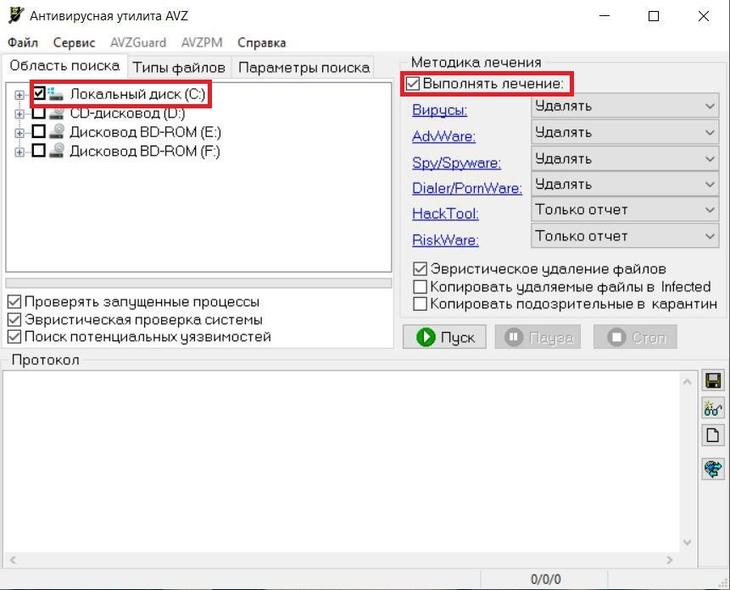This screenshot has width=730, height=590.
Task: Open the HackTool action dropdown
Action: [625, 210]
